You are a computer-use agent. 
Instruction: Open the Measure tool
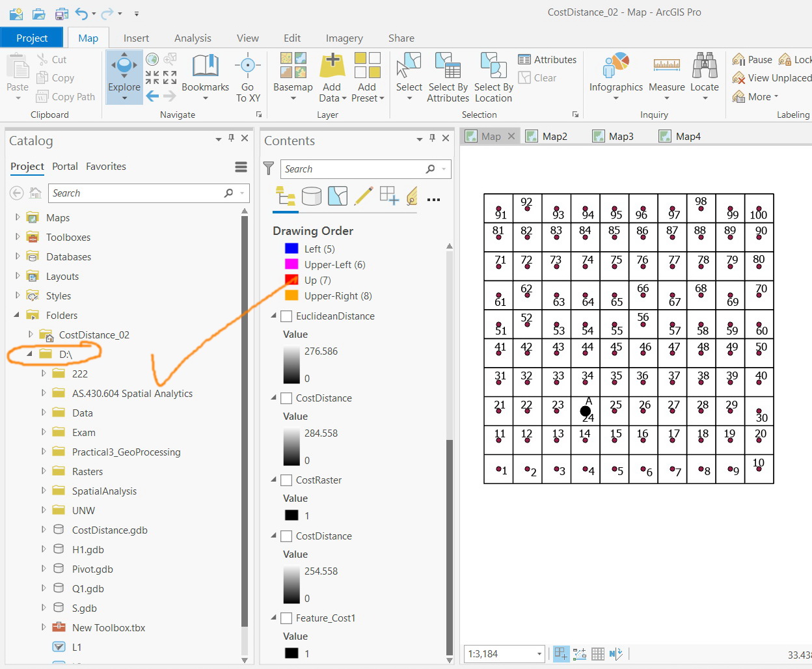point(666,66)
